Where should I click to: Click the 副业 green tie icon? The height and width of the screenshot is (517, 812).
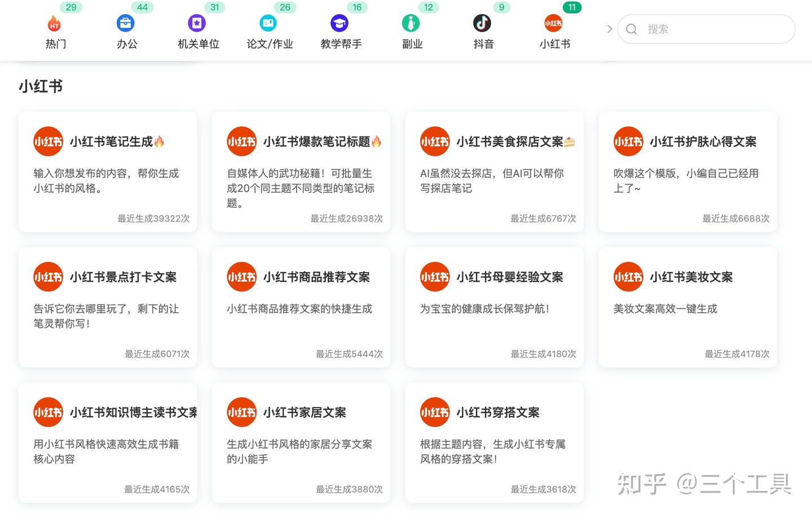(x=411, y=23)
